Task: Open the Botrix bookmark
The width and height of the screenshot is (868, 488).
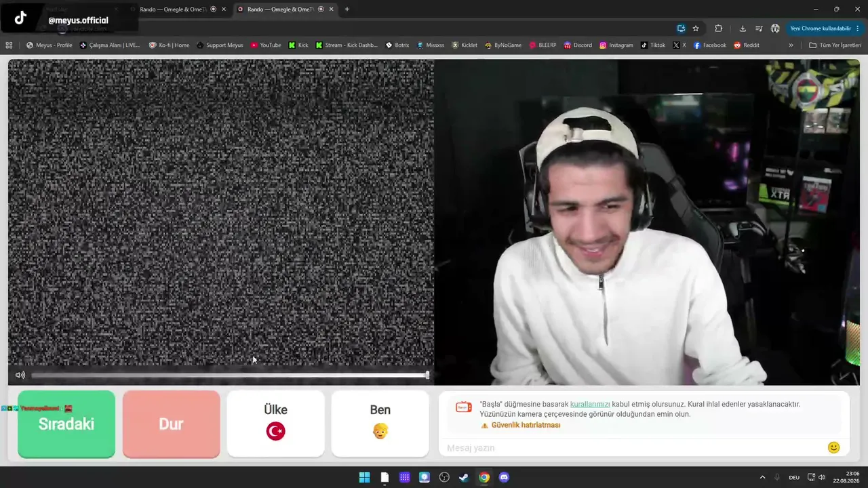Action: [397, 45]
